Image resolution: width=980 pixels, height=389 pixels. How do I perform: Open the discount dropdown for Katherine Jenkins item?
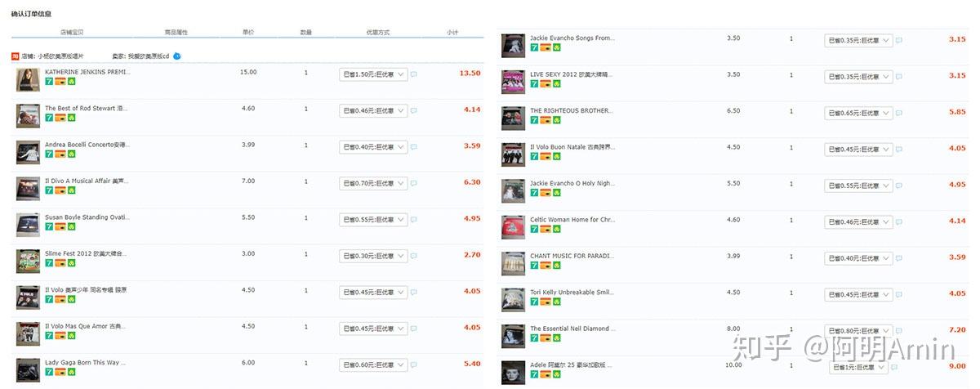tap(373, 74)
